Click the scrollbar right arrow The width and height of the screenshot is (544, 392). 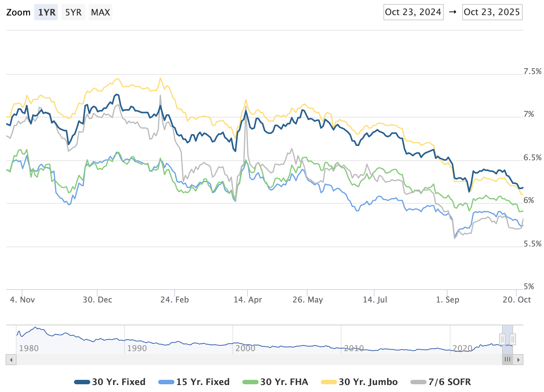pos(518,360)
